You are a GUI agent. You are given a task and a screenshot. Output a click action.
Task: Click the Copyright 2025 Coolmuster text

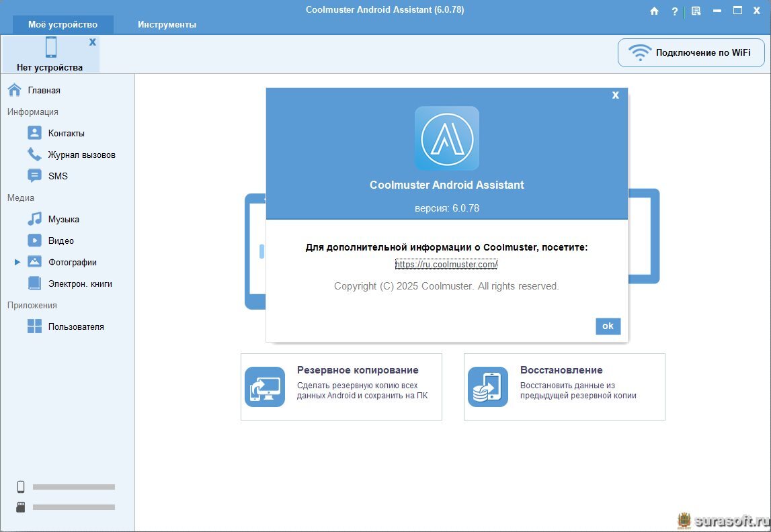coord(446,286)
